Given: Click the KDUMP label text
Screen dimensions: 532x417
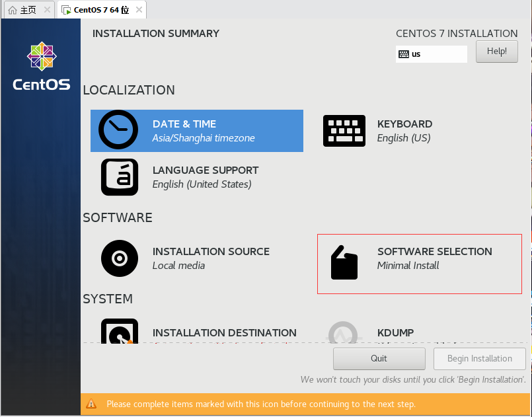Looking at the screenshot, I should click(x=396, y=333).
